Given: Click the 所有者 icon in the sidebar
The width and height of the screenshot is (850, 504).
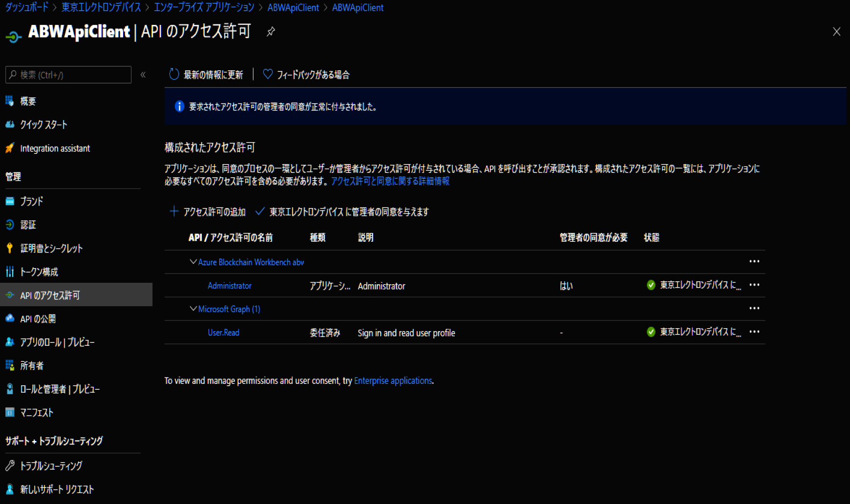Looking at the screenshot, I should [10, 365].
